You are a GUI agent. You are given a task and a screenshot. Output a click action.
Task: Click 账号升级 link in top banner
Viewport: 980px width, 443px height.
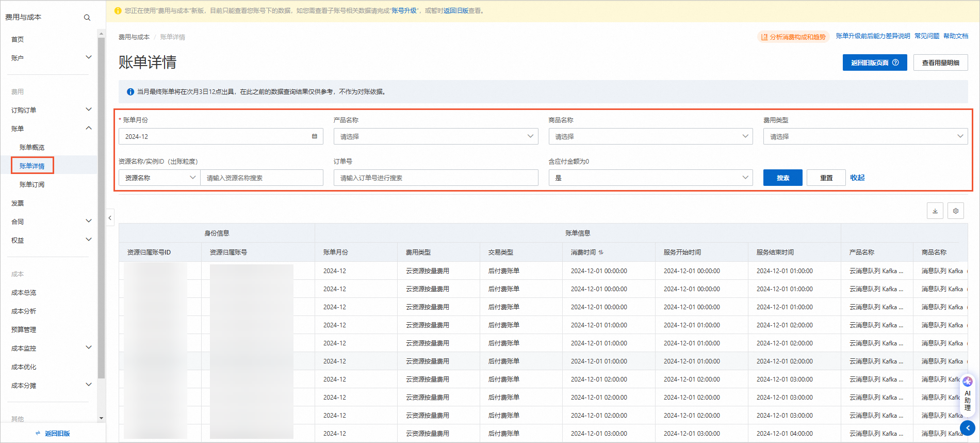(404, 11)
